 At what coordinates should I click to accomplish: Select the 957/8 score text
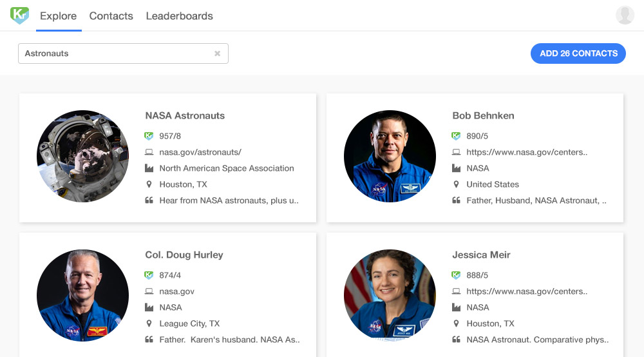click(170, 136)
